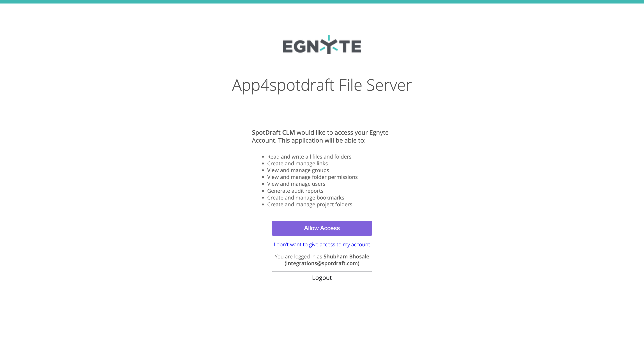Click "View and manage folder permissions" item
Viewport: 644px width, 364px height.
coord(312,177)
